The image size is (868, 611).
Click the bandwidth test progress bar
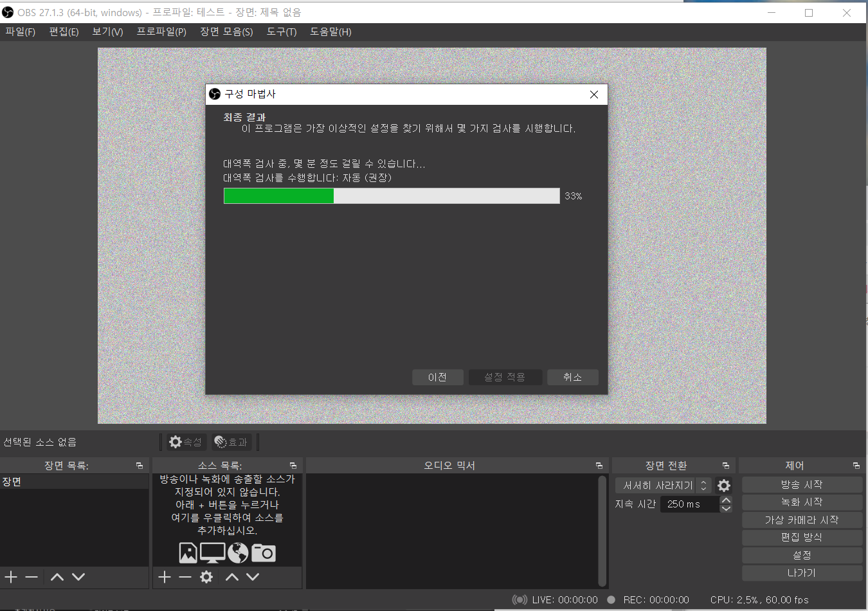pyautogui.click(x=392, y=196)
